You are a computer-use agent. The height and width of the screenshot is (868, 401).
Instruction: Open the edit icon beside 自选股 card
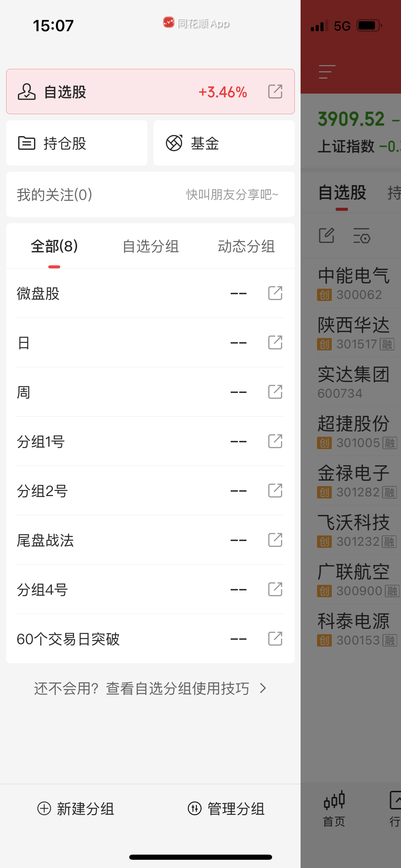coord(275,92)
